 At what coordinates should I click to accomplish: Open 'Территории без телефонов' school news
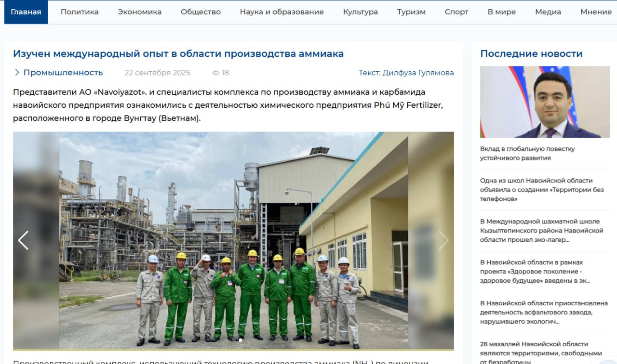pyautogui.click(x=542, y=190)
